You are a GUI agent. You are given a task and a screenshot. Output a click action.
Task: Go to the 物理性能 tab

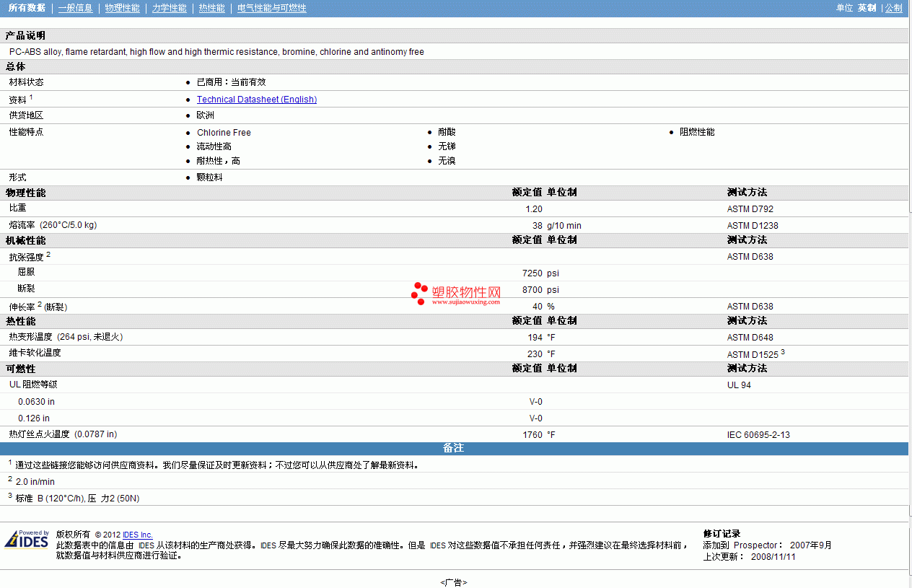(122, 8)
